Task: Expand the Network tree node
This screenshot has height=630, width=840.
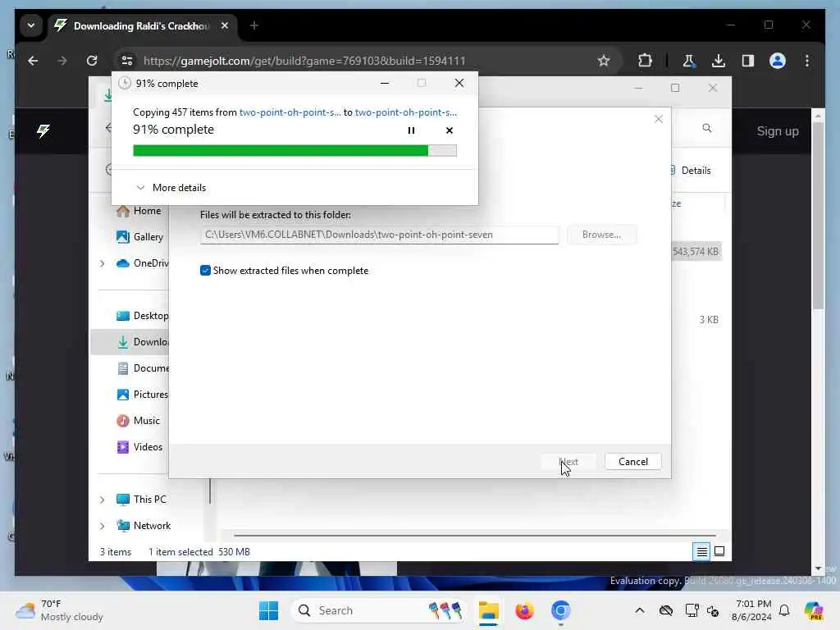Action: coord(103,526)
